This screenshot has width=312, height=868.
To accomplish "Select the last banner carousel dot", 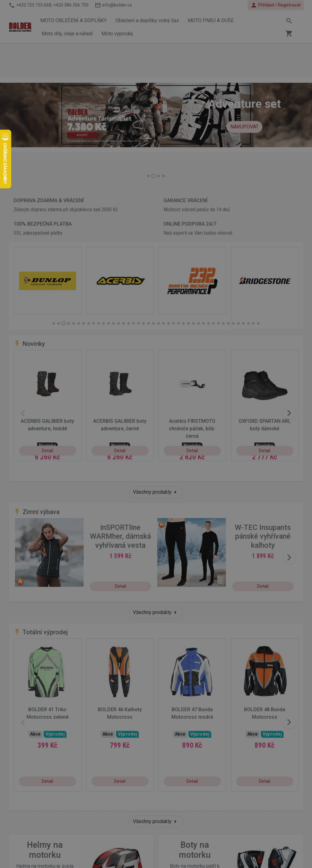I will tap(163, 176).
